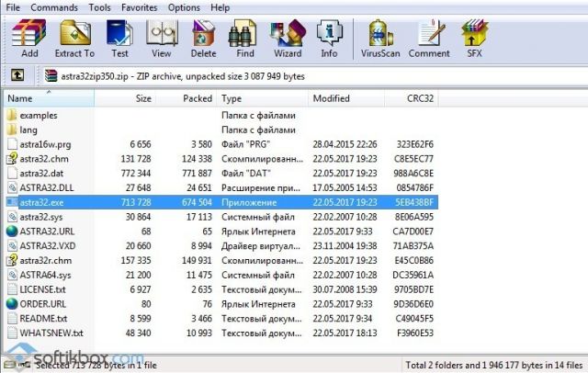The image size is (588, 373).
Task: Select the astra32.dat file name
Action: 41,174
